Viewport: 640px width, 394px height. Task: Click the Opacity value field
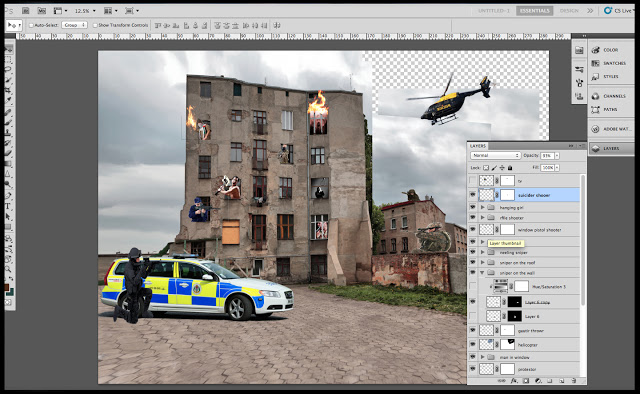point(547,156)
